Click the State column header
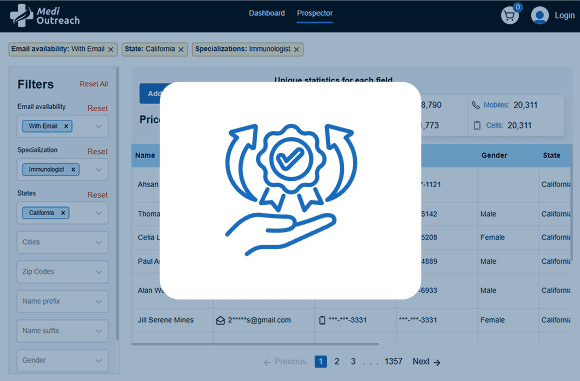The image size is (580, 381). tap(552, 156)
